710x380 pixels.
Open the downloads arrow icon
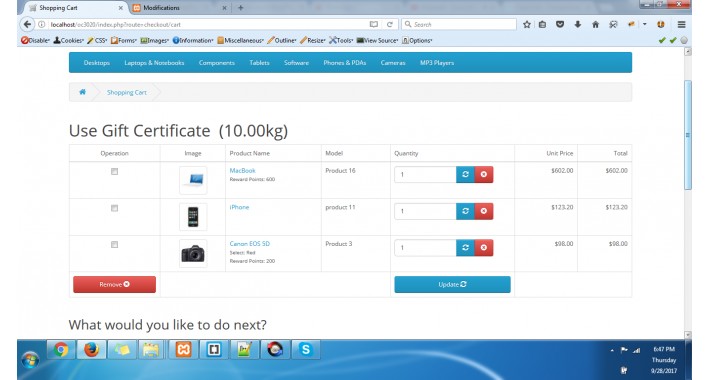coord(578,24)
